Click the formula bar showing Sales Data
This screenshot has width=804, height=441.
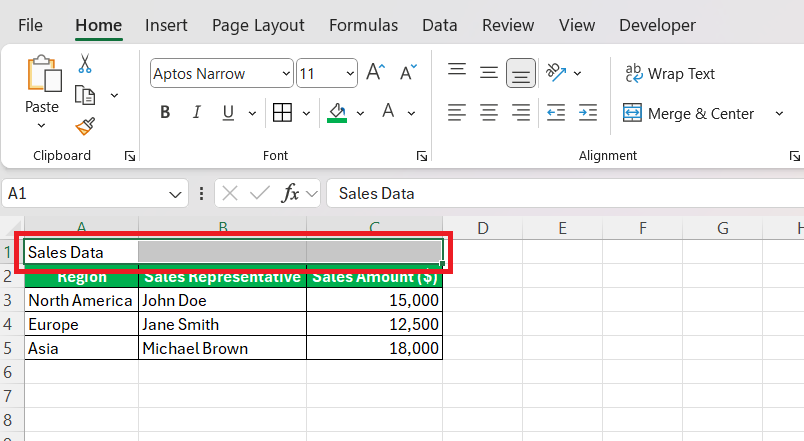[565, 193]
